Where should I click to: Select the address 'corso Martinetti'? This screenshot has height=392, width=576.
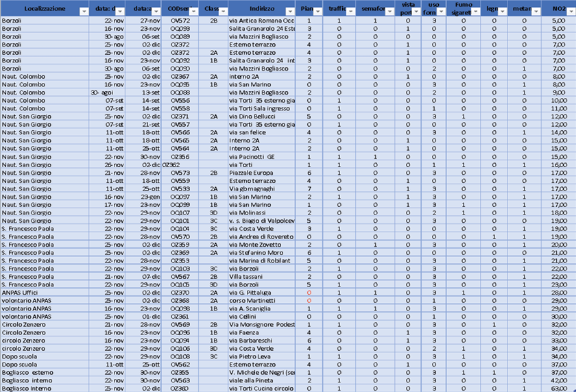[x=261, y=301]
